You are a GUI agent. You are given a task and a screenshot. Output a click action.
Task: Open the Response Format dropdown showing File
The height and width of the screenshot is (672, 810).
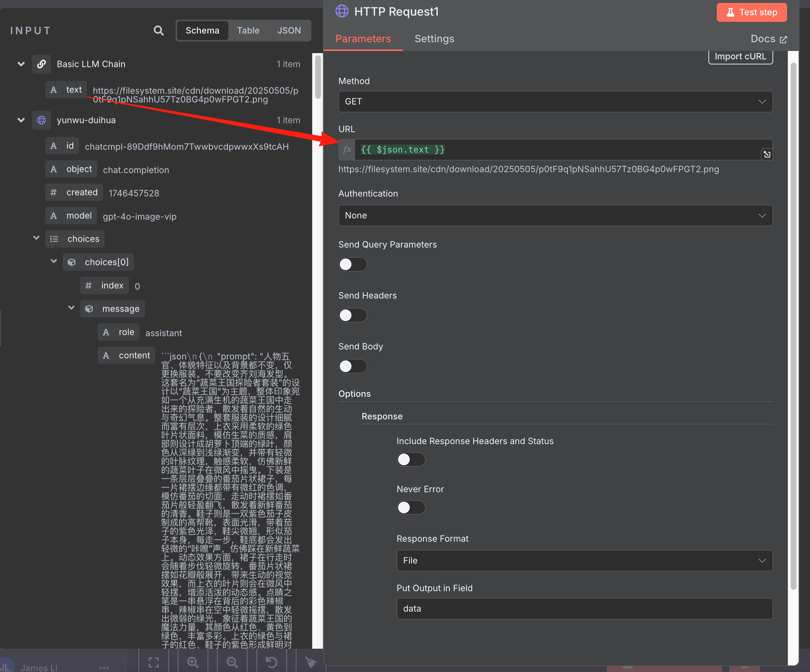(584, 561)
